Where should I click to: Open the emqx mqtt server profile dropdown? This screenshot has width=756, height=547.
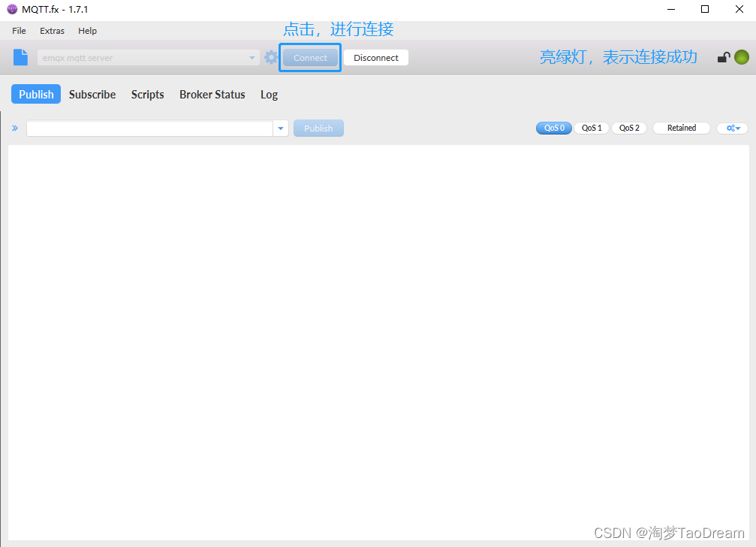click(x=149, y=58)
